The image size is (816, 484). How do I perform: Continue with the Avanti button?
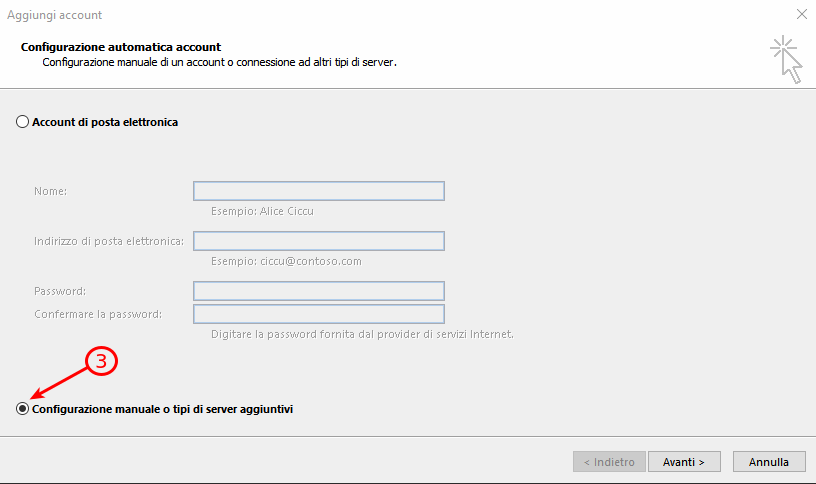tap(684, 462)
